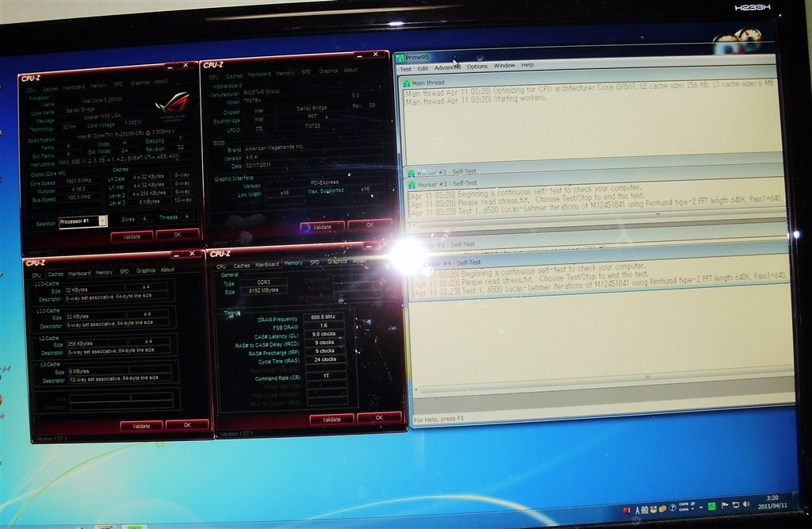812x529 pixels.
Task: Open the Advanced menu in Prime95
Action: point(447,67)
